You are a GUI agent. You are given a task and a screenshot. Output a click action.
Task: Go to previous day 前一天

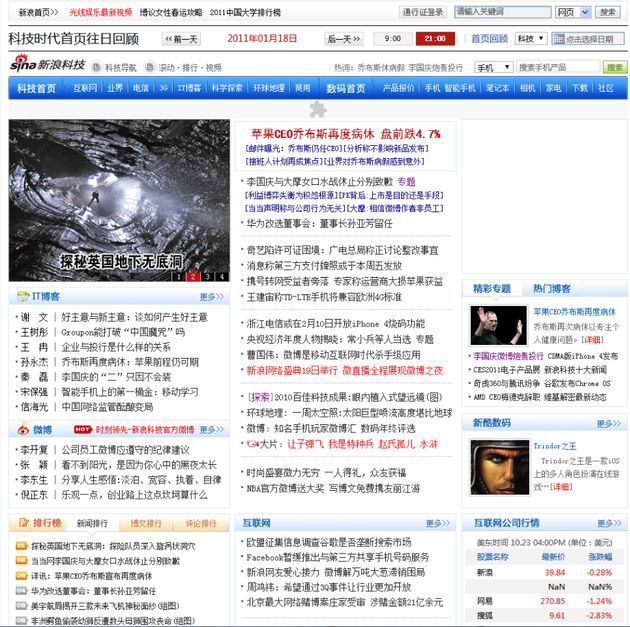tap(181, 39)
